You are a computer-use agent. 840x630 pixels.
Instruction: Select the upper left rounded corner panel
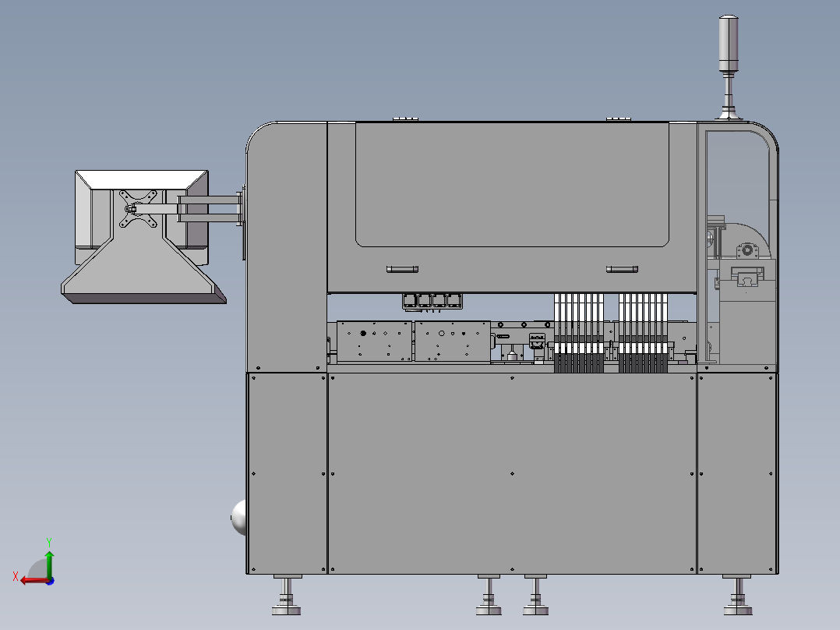pyautogui.click(x=287, y=246)
